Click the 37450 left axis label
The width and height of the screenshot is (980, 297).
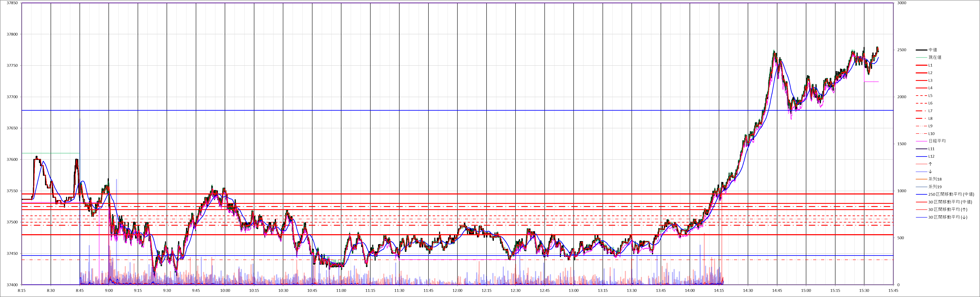click(12, 254)
